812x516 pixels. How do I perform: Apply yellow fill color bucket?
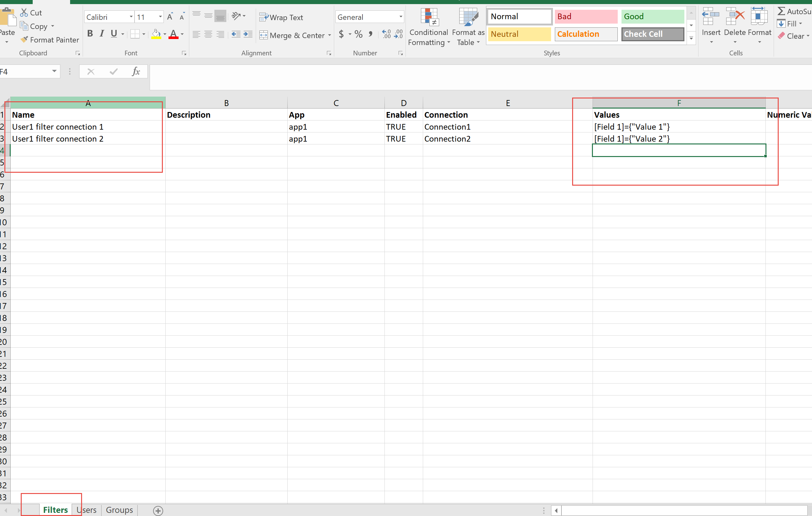point(156,34)
